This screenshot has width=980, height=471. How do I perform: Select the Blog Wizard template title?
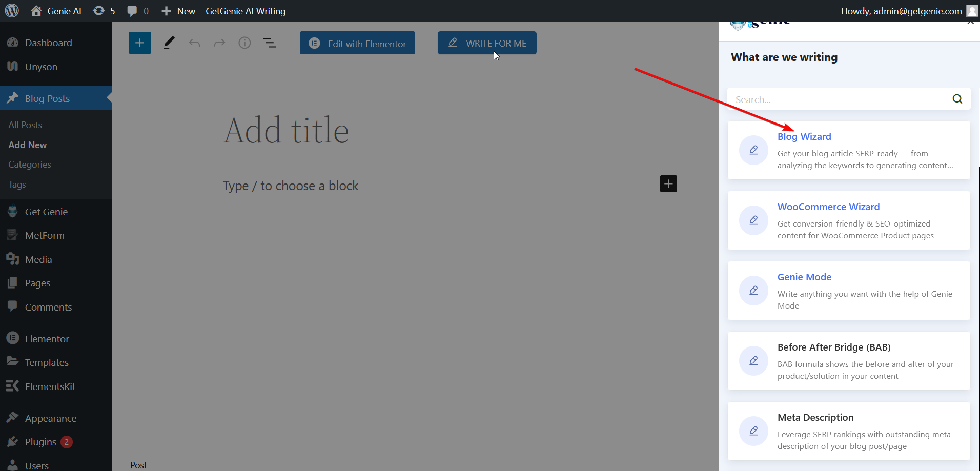pyautogui.click(x=804, y=136)
